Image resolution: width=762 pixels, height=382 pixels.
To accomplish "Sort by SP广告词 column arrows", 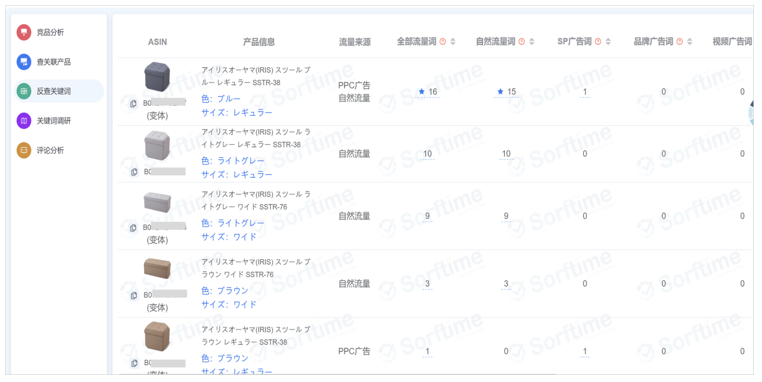I will (608, 42).
